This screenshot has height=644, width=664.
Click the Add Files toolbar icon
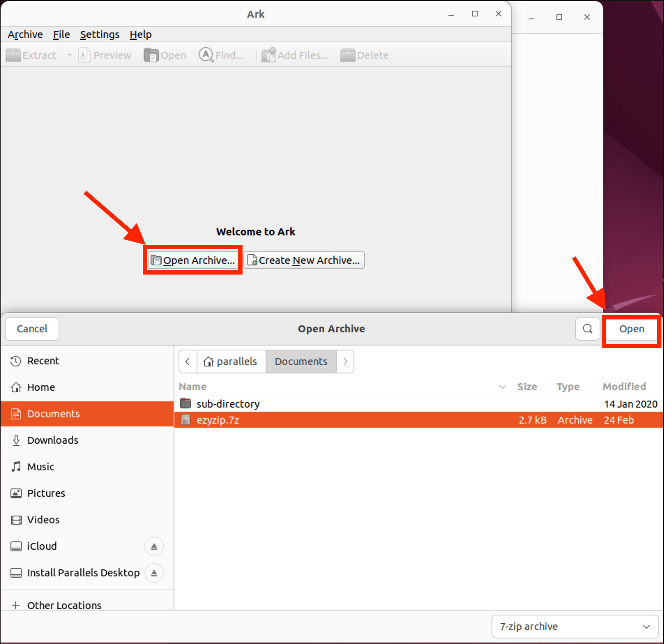click(x=295, y=55)
